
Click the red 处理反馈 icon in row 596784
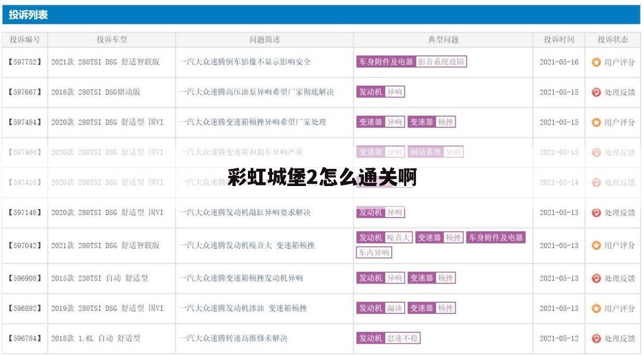(x=596, y=338)
